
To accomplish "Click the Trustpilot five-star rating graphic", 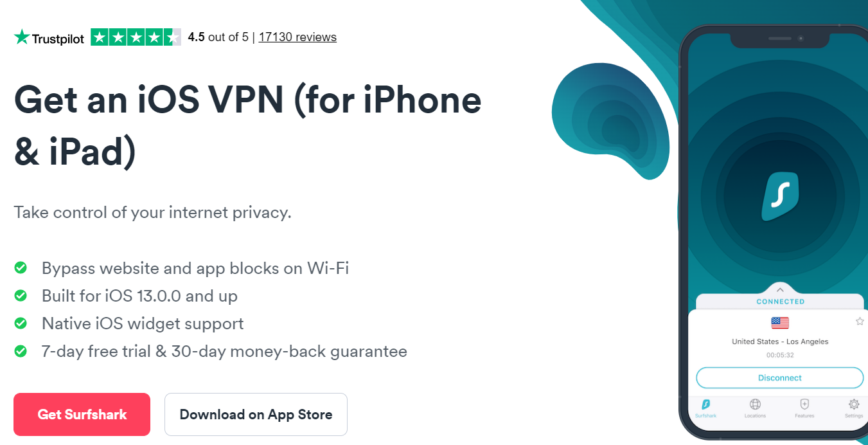I will [x=136, y=37].
